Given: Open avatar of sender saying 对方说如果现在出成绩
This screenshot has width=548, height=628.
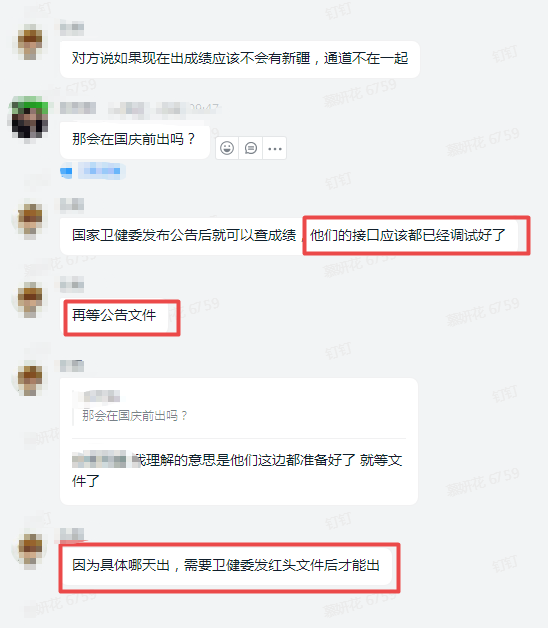Looking at the screenshot, I should tap(30, 42).
